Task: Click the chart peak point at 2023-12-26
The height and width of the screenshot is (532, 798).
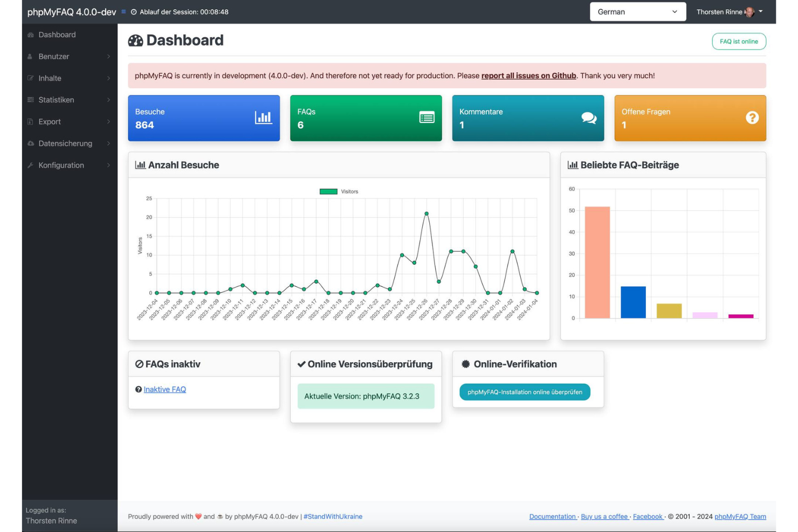Action: pos(426,213)
